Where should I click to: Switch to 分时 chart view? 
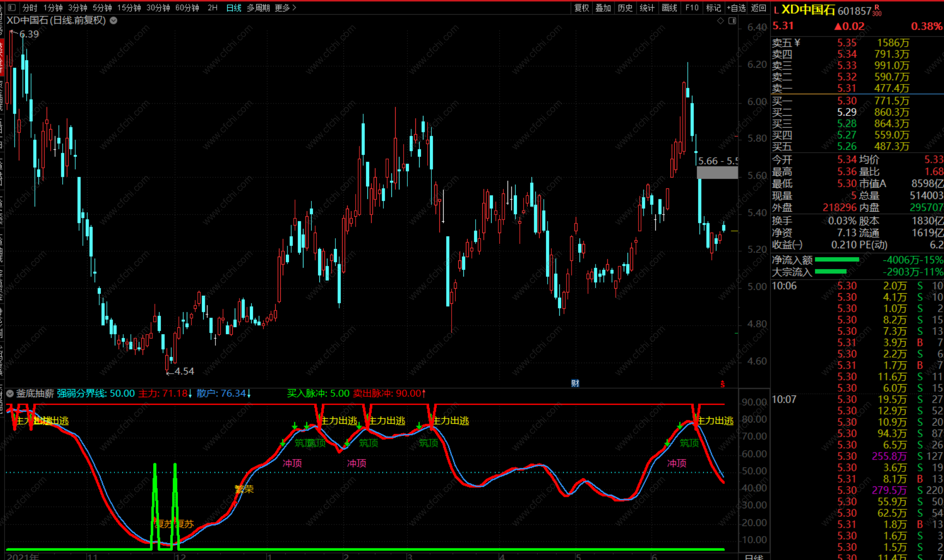pos(29,8)
